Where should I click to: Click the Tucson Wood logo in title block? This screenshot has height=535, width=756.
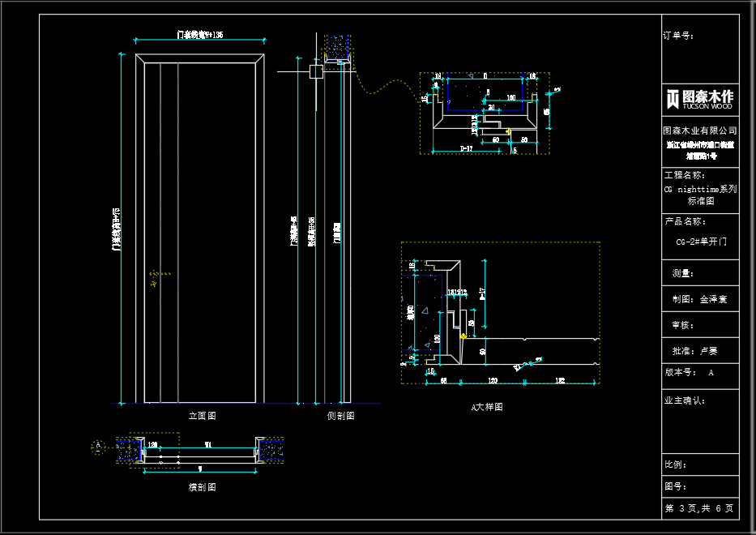click(x=700, y=98)
